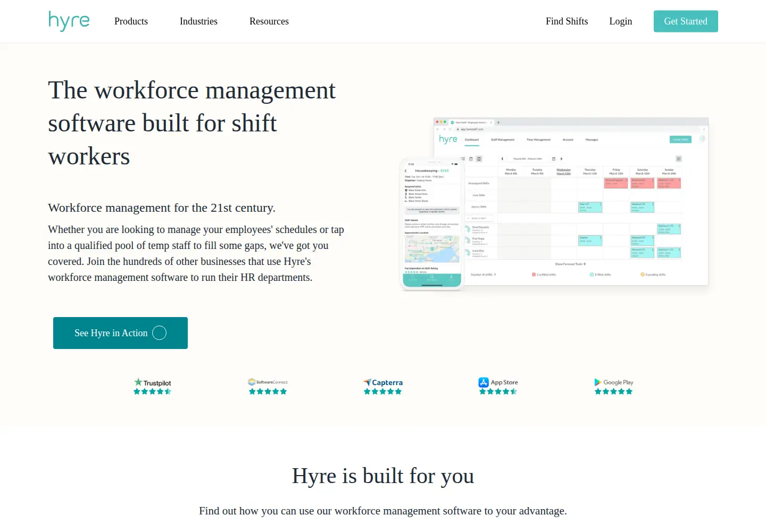Click the dashboard schedule screenshot
Screen dimensions: 766x532
pos(571,201)
